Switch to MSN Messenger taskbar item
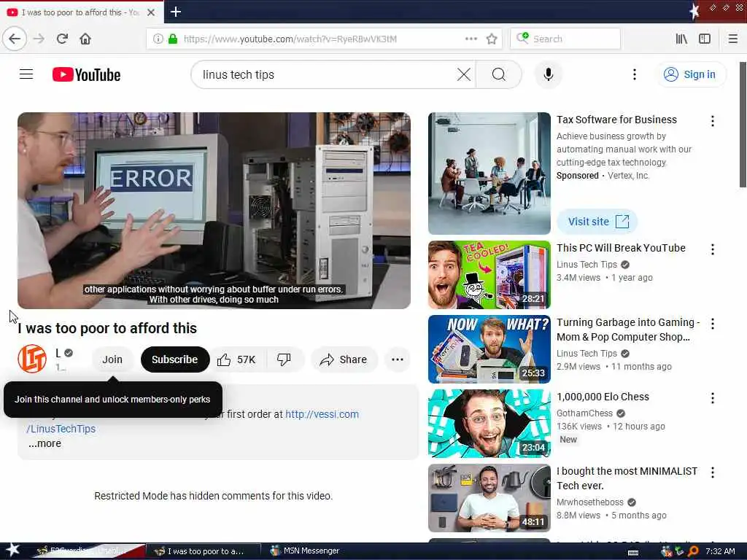The height and width of the screenshot is (560, 747). (305, 551)
